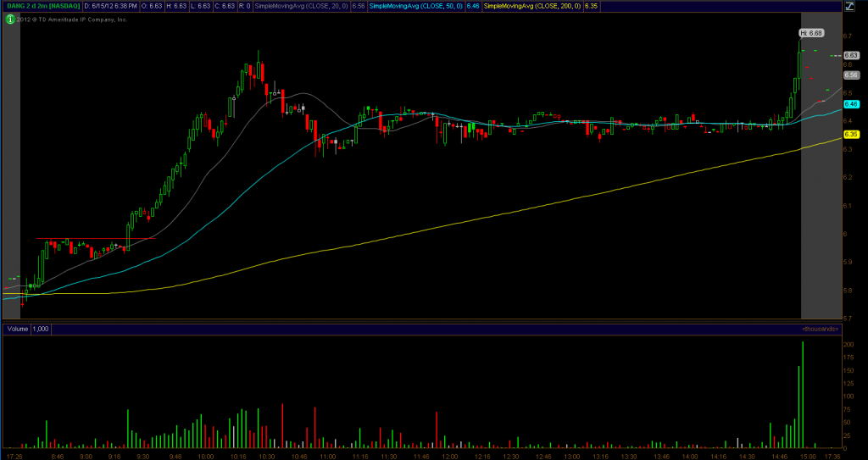This screenshot has width=868, height=460.
Task: Click the DANG 2 d 2m [NASDAQ] symbol label
Action: (x=43, y=7)
